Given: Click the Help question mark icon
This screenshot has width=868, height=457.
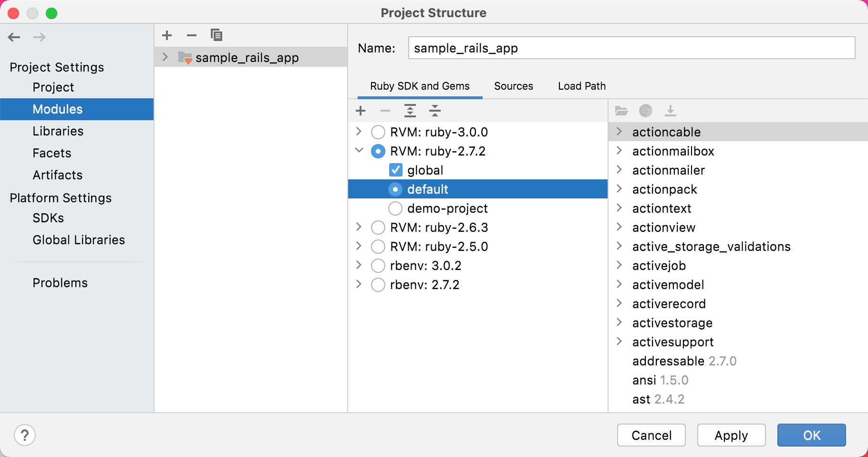Looking at the screenshot, I should coord(25,435).
